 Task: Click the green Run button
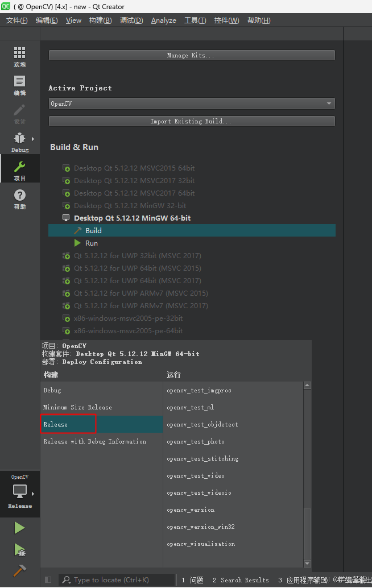coord(19,528)
